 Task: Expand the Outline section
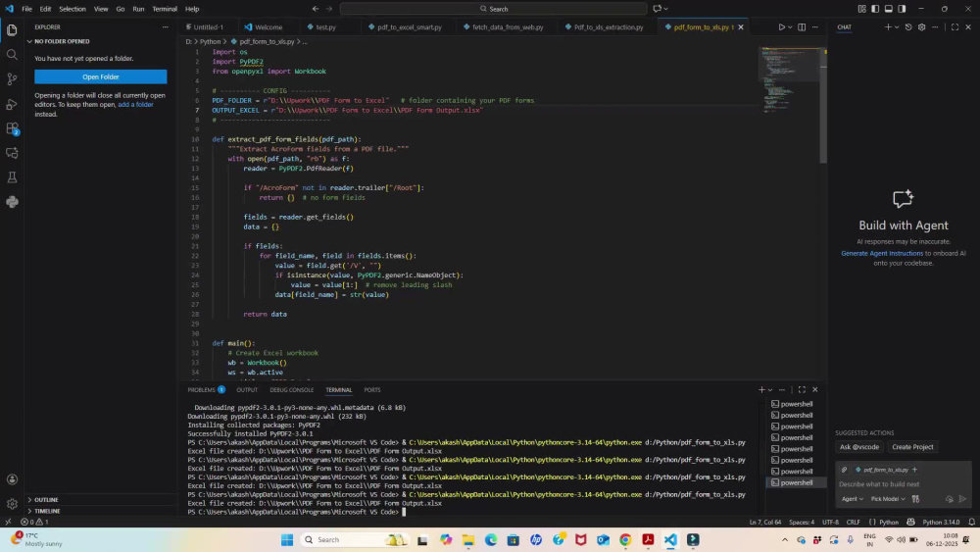(102, 499)
